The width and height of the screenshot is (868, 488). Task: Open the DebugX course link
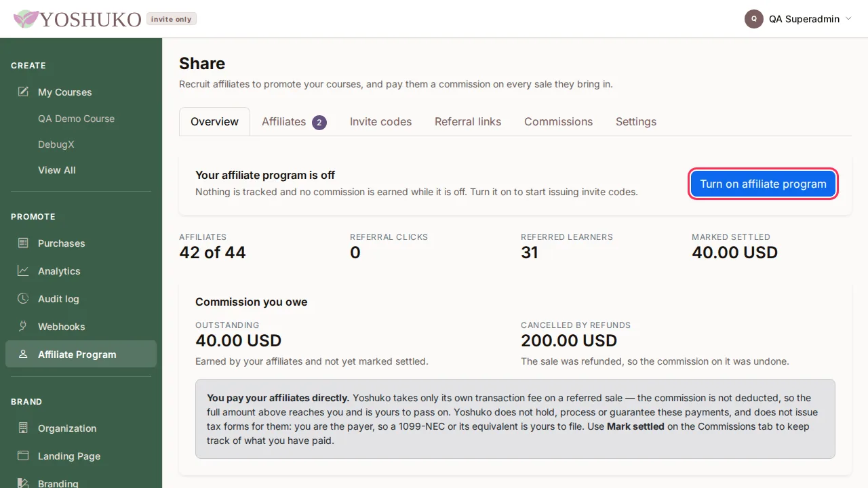[x=56, y=144]
